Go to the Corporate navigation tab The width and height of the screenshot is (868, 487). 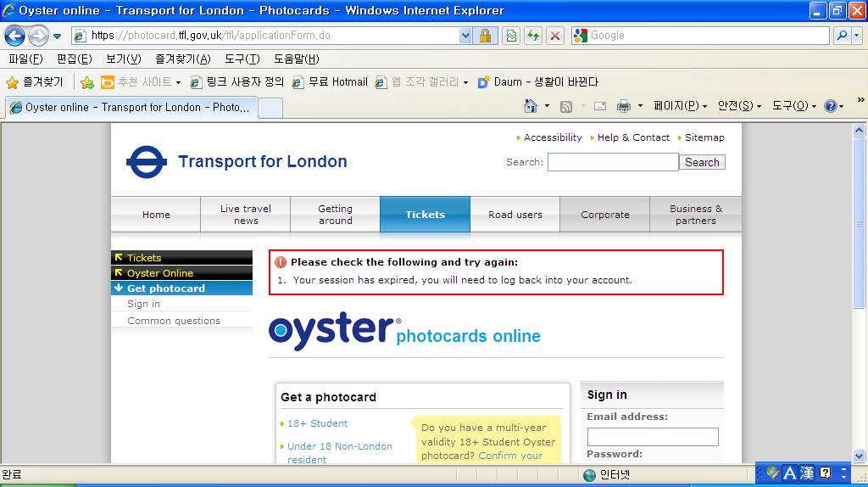604,215
